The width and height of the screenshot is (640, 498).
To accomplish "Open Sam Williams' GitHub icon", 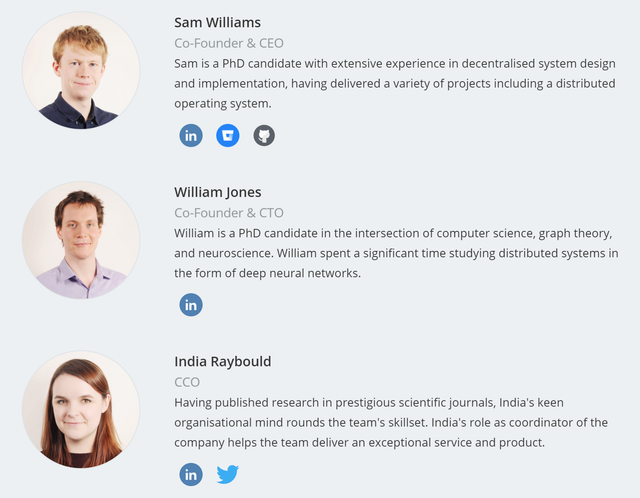I will pyautogui.click(x=264, y=135).
